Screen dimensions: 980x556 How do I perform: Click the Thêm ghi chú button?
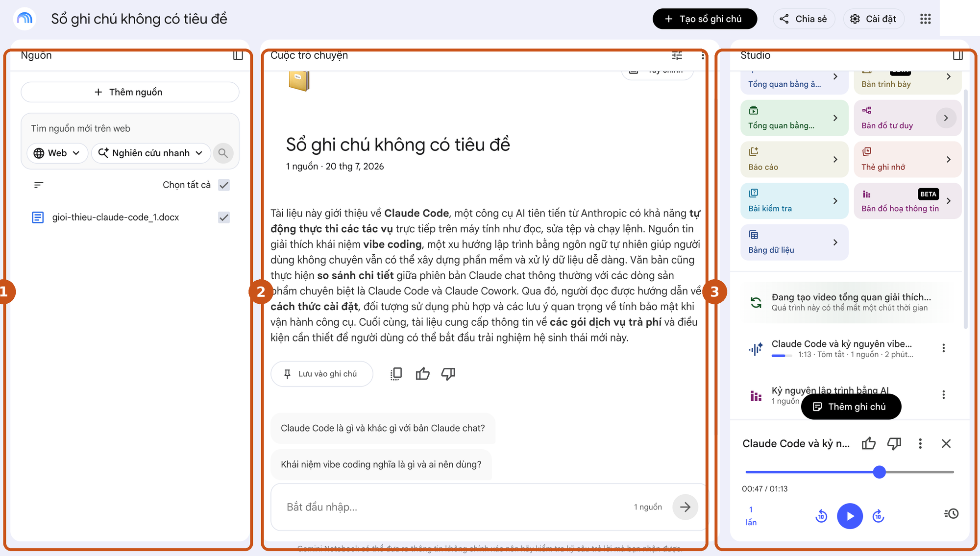point(851,407)
